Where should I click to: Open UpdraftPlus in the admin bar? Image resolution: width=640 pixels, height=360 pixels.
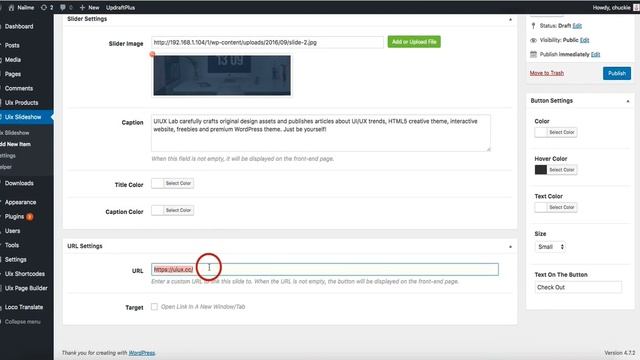[120, 7]
